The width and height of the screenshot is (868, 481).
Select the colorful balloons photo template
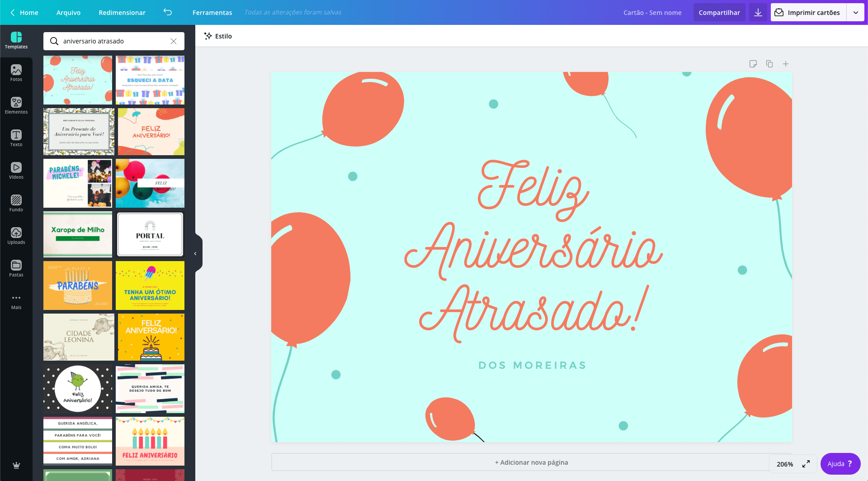[150, 183]
